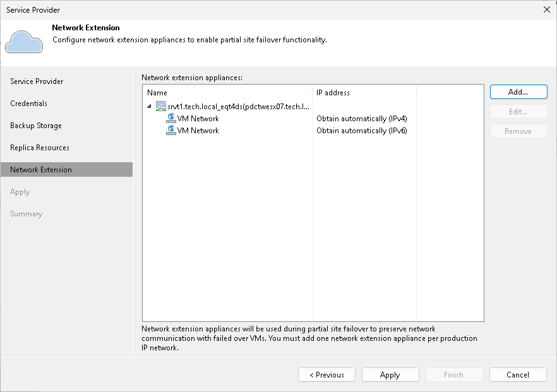Viewport: 557px width, 392px height.
Task: Return to previous wizard page
Action: (x=326, y=374)
